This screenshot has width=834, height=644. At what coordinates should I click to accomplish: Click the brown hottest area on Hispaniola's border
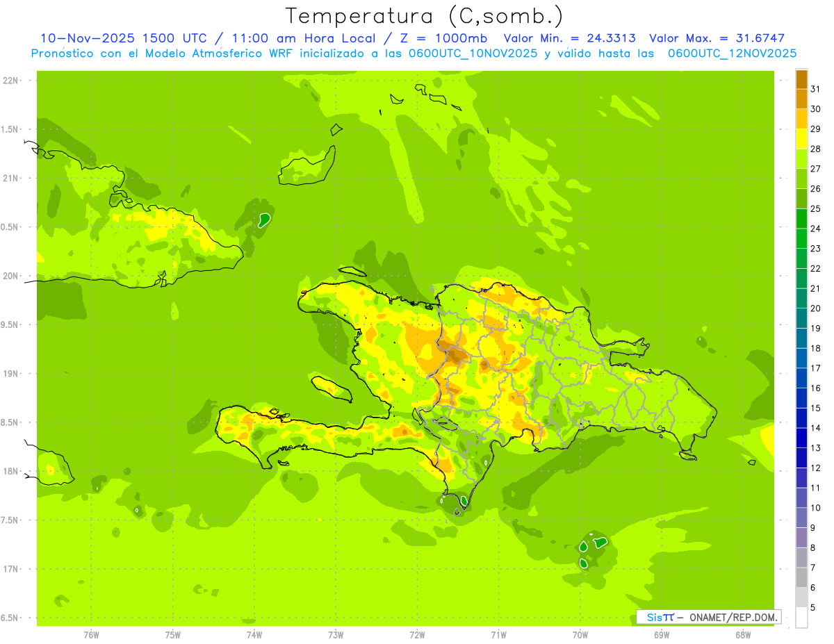[x=455, y=356]
